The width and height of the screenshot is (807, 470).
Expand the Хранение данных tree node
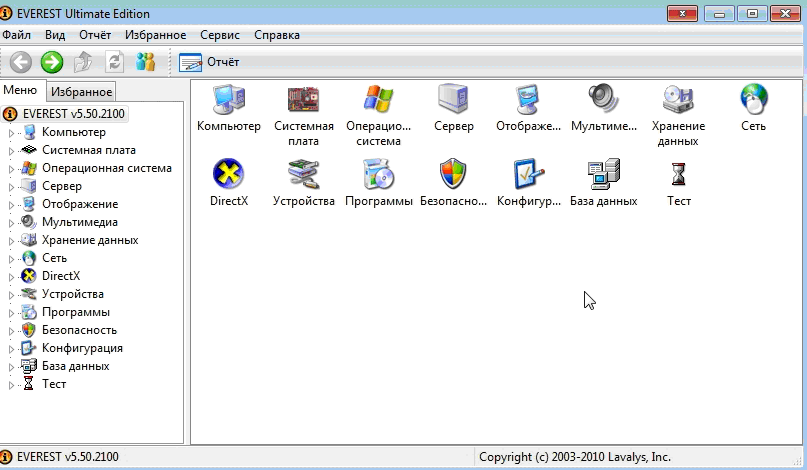pos(12,240)
